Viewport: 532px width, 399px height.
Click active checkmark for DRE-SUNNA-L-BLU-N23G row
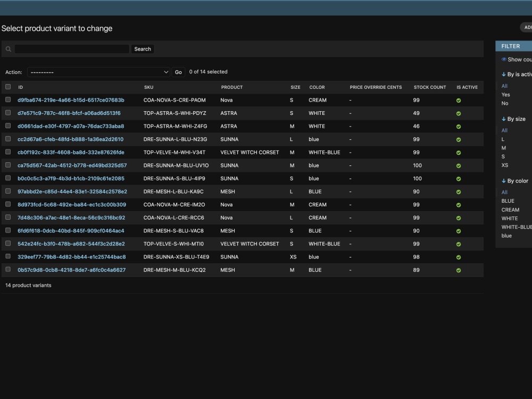pos(459,140)
